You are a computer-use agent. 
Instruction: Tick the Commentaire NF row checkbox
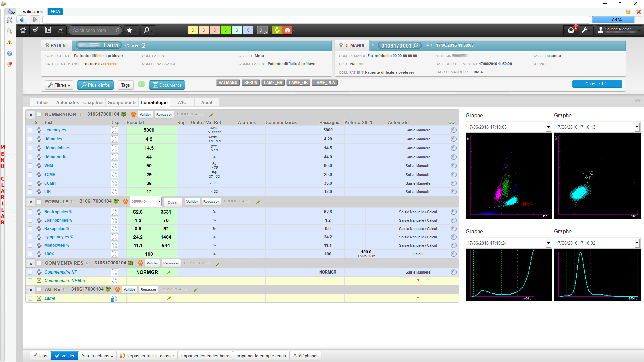coord(30,272)
